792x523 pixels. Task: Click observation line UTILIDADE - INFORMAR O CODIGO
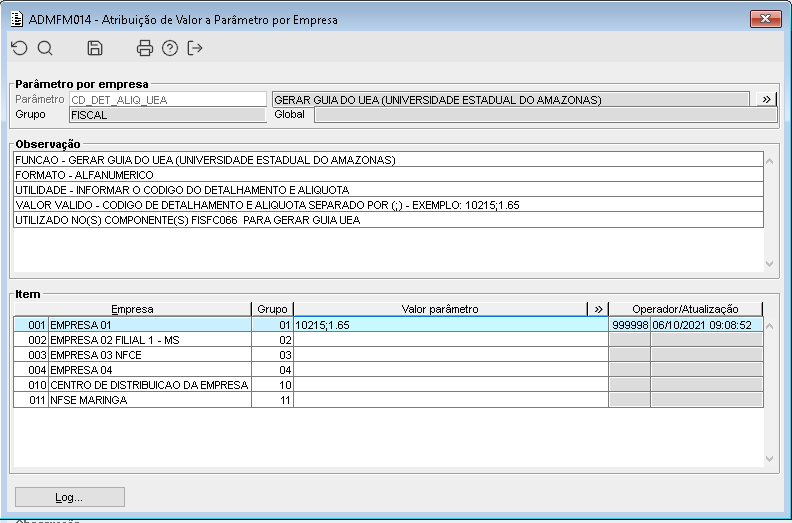pyautogui.click(x=388, y=190)
